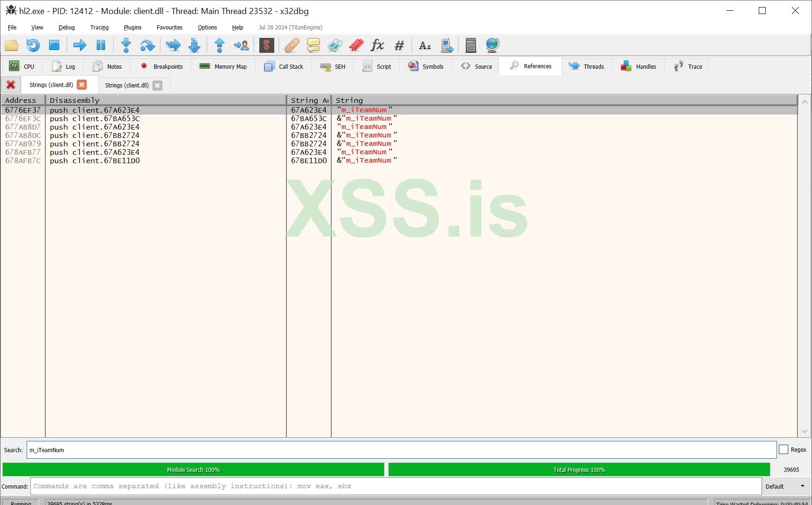Focus the Search field containing m_iTeamNum
The height and width of the screenshot is (505, 812).
point(401,450)
